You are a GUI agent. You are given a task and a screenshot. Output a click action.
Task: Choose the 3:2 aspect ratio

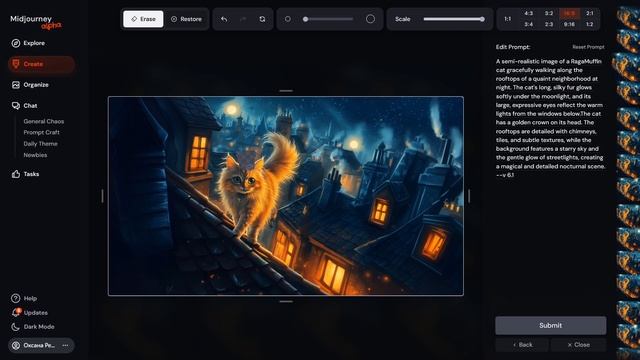coord(549,13)
